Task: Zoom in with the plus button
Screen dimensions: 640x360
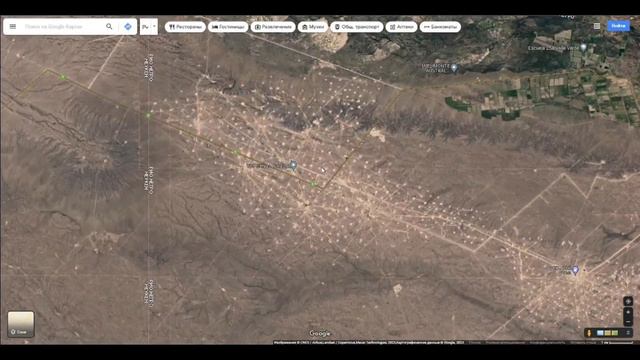Action: pyautogui.click(x=628, y=312)
